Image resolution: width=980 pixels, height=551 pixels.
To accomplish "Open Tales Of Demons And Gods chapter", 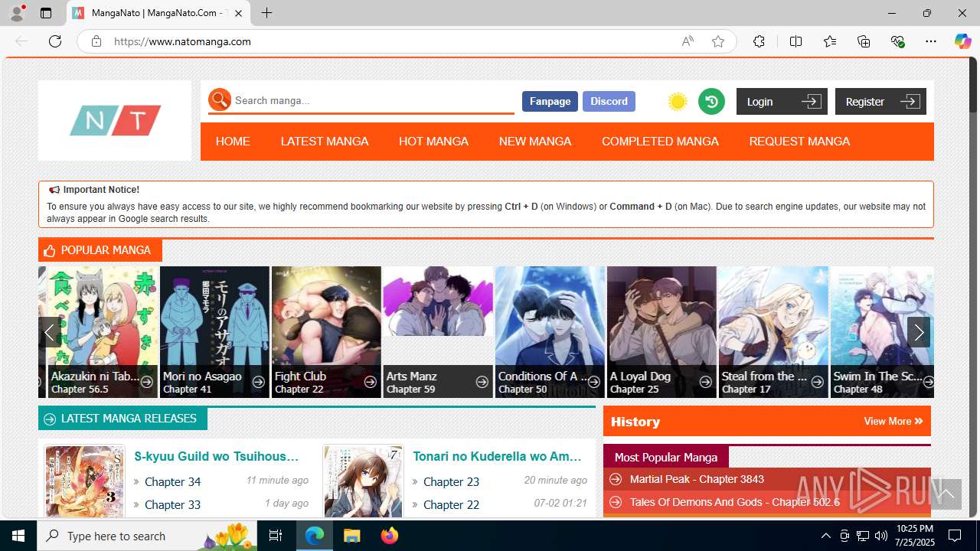I will pos(735,502).
